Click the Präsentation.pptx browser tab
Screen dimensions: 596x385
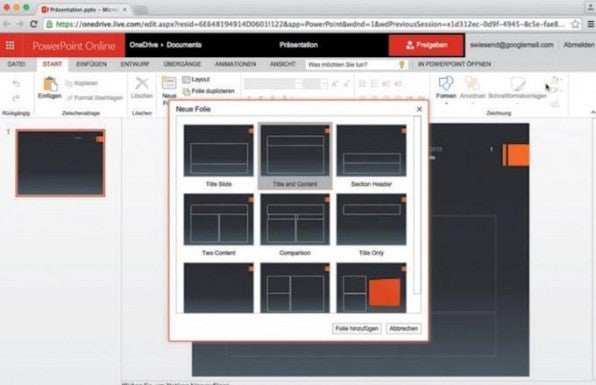pyautogui.click(x=84, y=9)
